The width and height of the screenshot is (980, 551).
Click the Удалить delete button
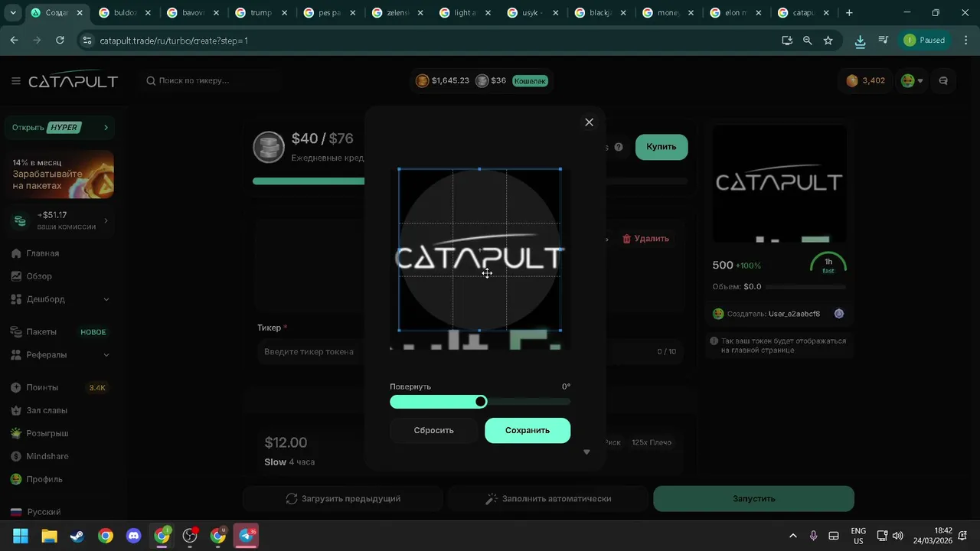click(645, 239)
